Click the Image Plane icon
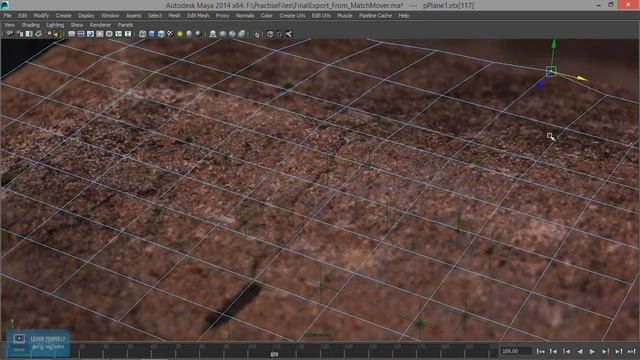This screenshot has width=640, height=360. point(38,34)
